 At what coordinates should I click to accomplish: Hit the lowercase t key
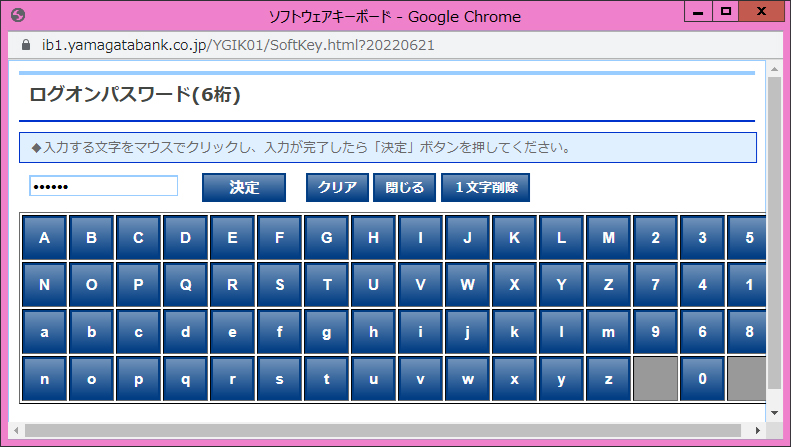click(x=326, y=379)
